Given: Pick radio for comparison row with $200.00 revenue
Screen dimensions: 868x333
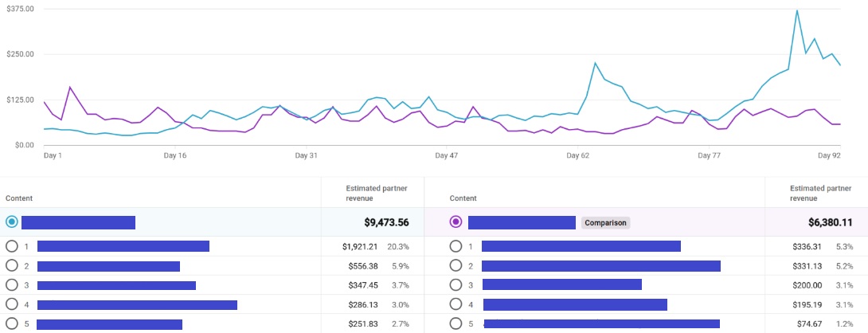Looking at the screenshot, I should pos(456,285).
